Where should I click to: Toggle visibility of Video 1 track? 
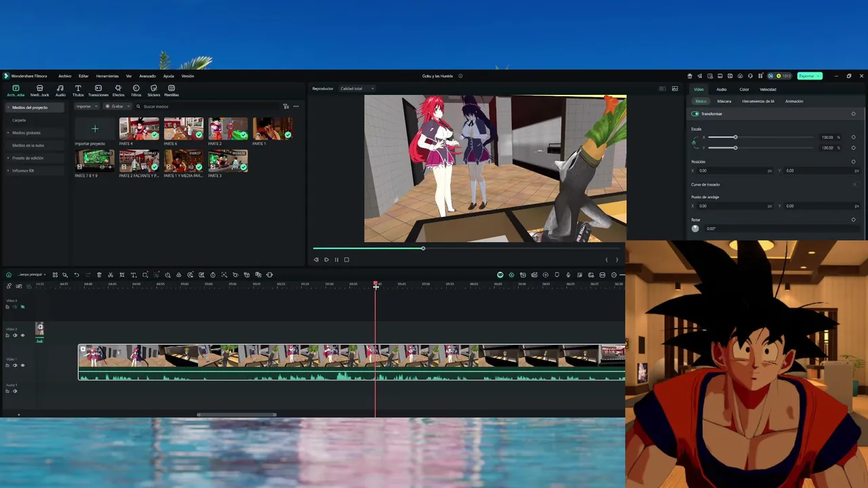click(x=22, y=365)
